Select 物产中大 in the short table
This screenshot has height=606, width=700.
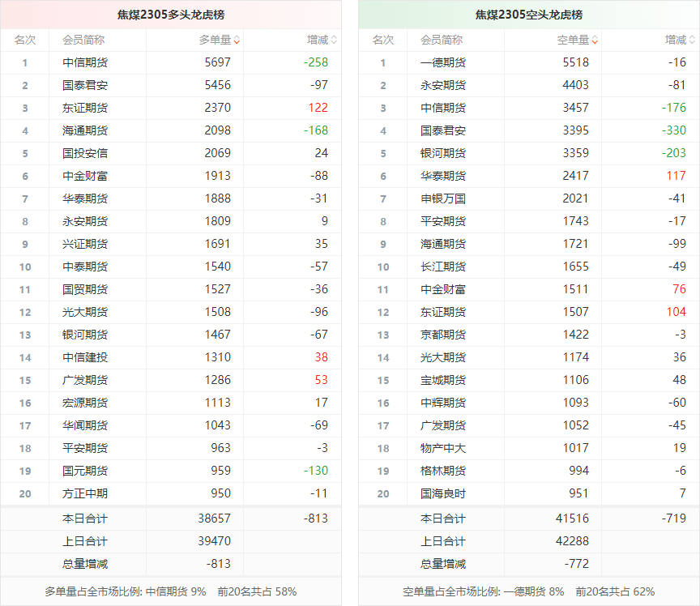tap(443, 448)
